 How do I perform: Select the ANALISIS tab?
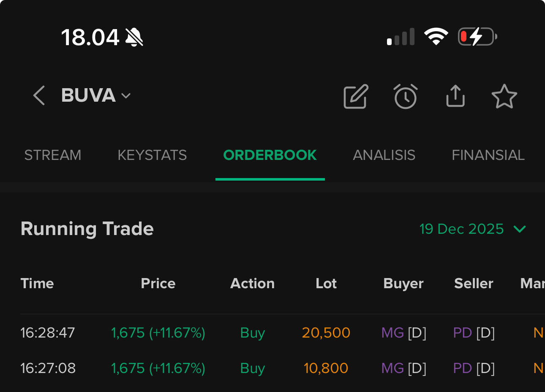[384, 155]
